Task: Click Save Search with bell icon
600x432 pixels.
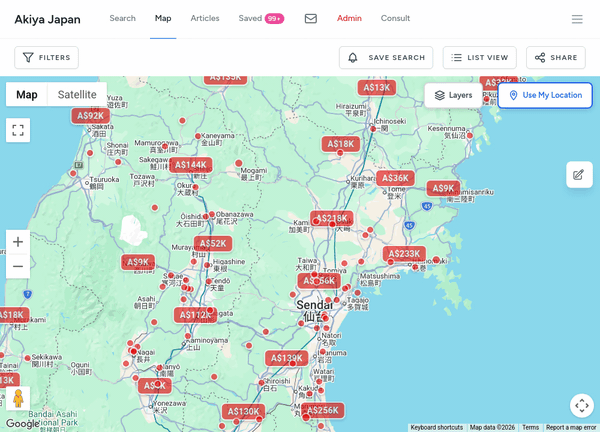Action: [386, 57]
